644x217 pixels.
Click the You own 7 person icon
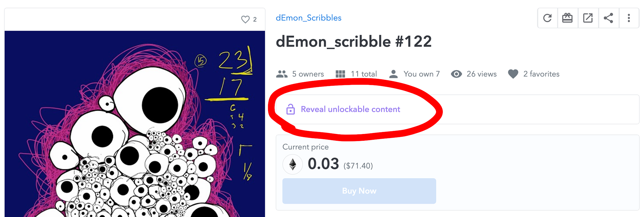click(393, 74)
